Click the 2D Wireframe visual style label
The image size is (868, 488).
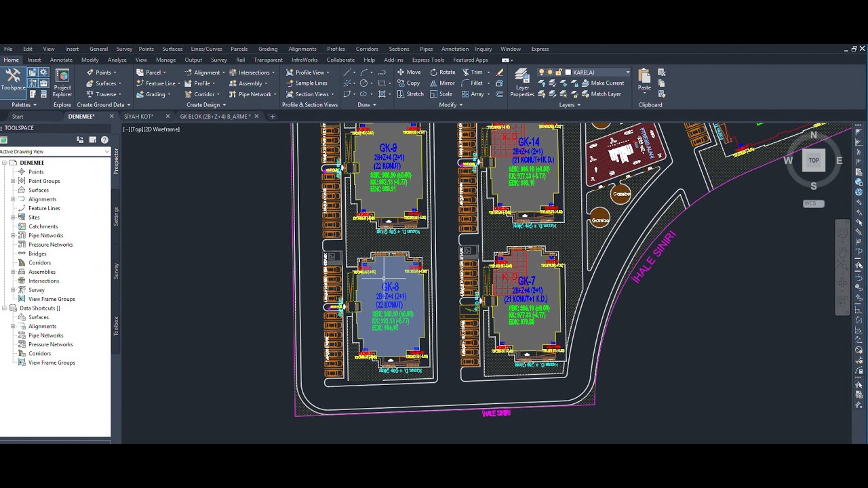pos(162,129)
